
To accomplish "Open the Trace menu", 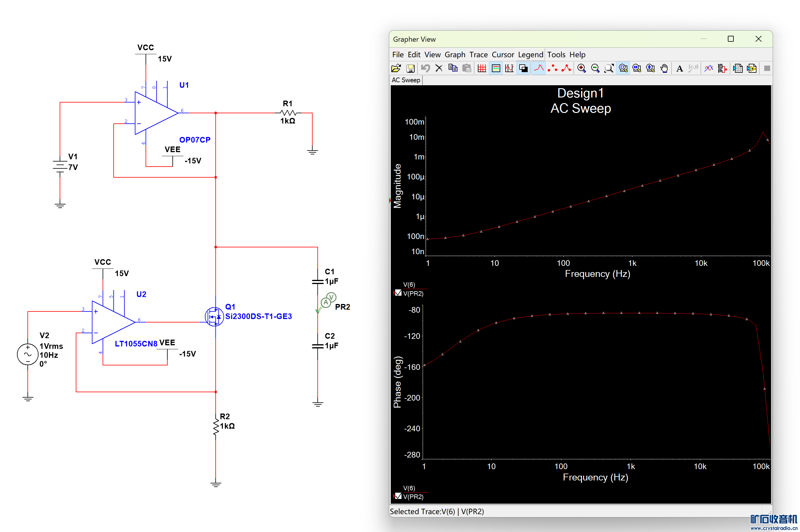I will pyautogui.click(x=478, y=55).
